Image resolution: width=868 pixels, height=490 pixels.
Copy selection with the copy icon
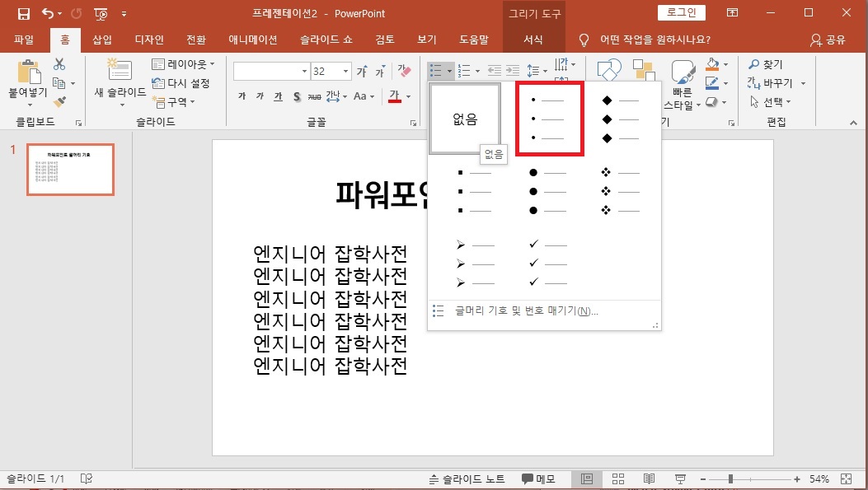coord(59,83)
